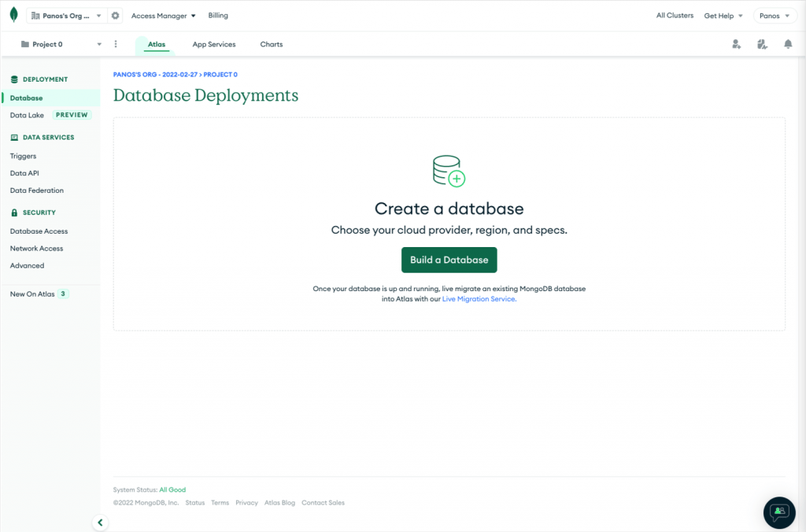
Task: Click Panos's Org breadcrumb link
Action: (155, 75)
